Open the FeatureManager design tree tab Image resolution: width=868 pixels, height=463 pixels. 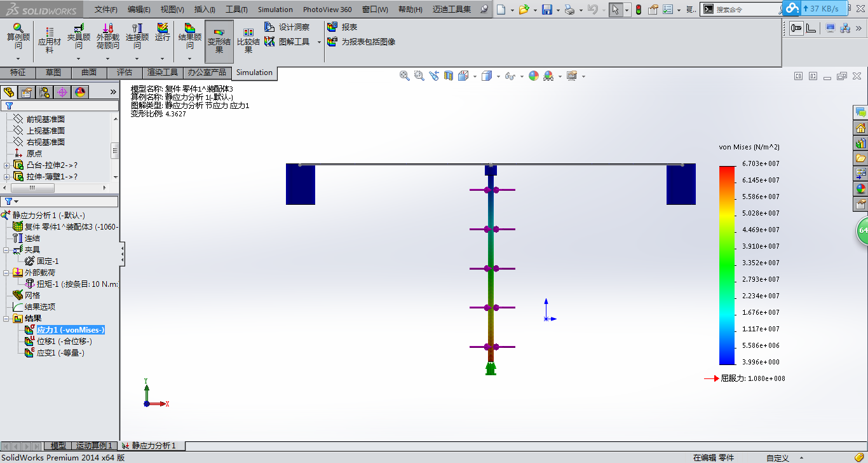tap(9, 92)
